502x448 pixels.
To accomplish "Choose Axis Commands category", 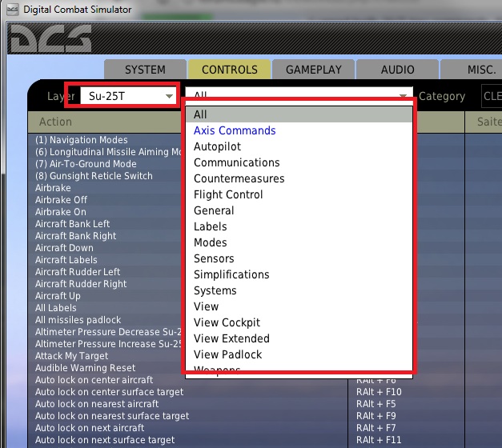I will coord(299,130).
